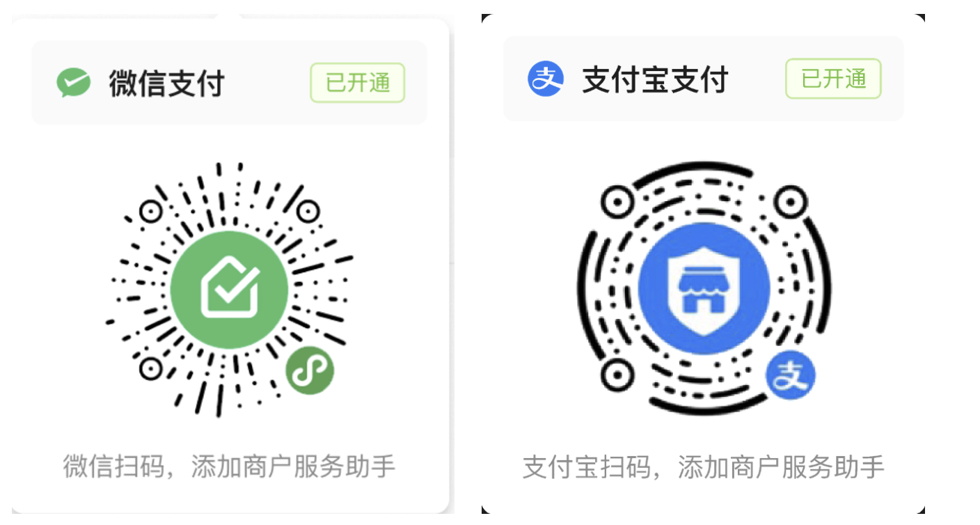The width and height of the screenshot is (980, 525).
Task: Click the caption 微信扫码，添加商户服务助手
Action: coord(229,466)
